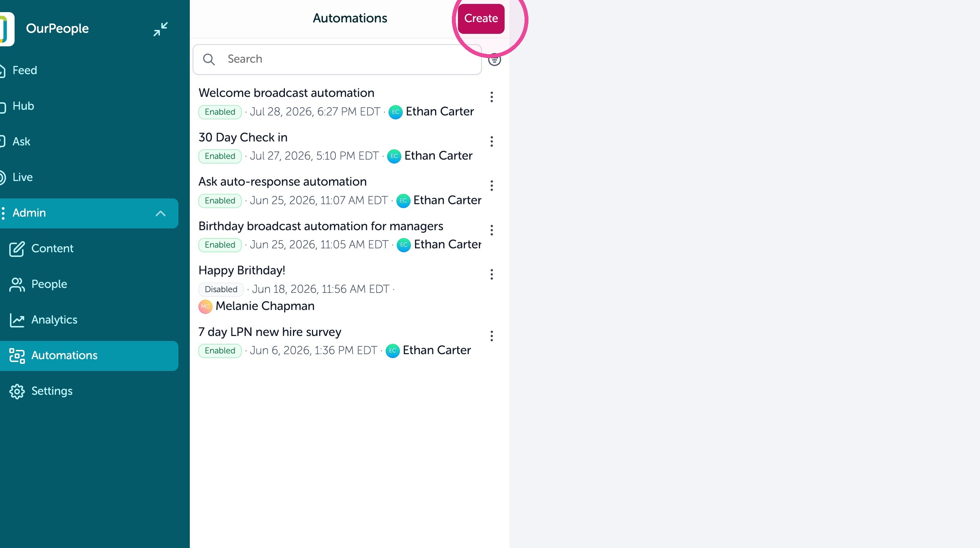Open the Hub menu item
This screenshot has width=980, height=548.
pos(23,106)
